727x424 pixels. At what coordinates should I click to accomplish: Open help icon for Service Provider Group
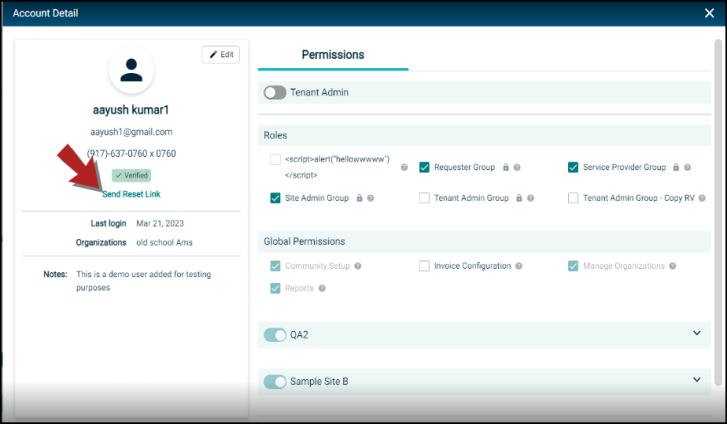688,167
